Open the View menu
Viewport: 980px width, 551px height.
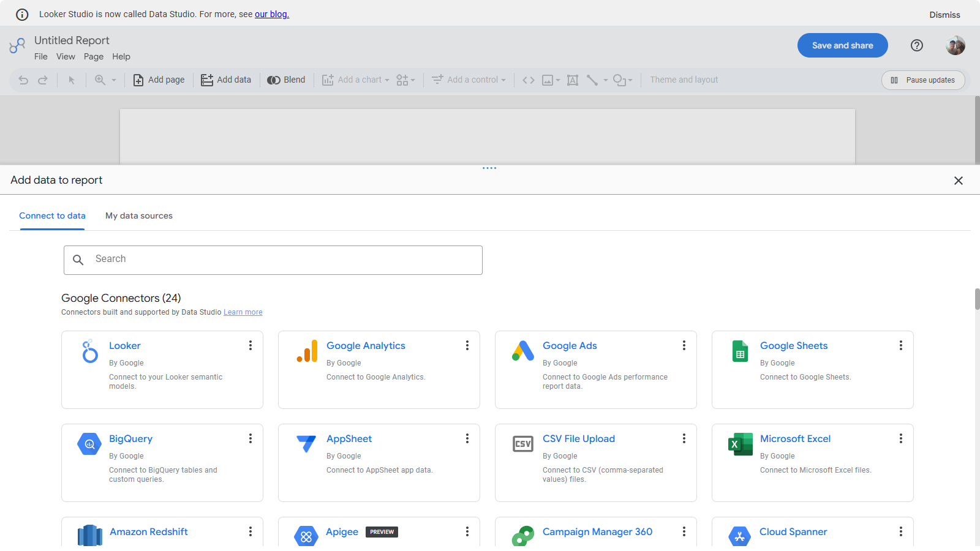tap(66, 57)
